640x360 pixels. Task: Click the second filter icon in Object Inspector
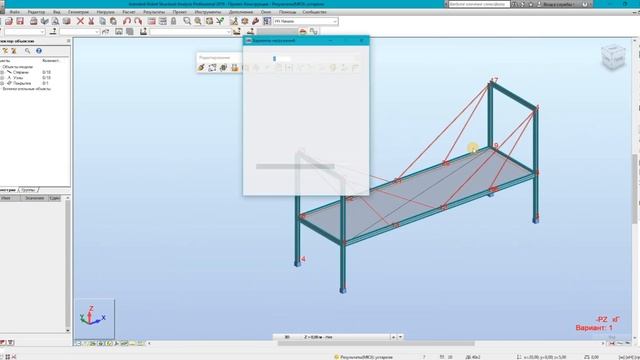tap(14, 51)
